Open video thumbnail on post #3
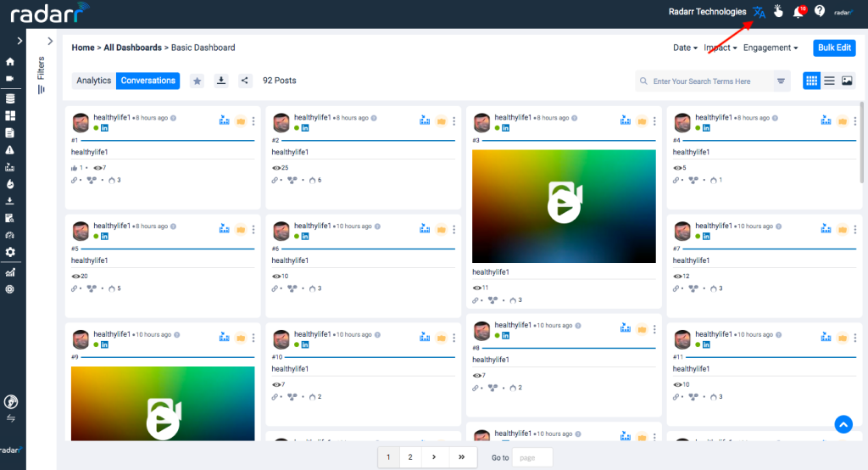This screenshot has height=470, width=868. (564, 206)
